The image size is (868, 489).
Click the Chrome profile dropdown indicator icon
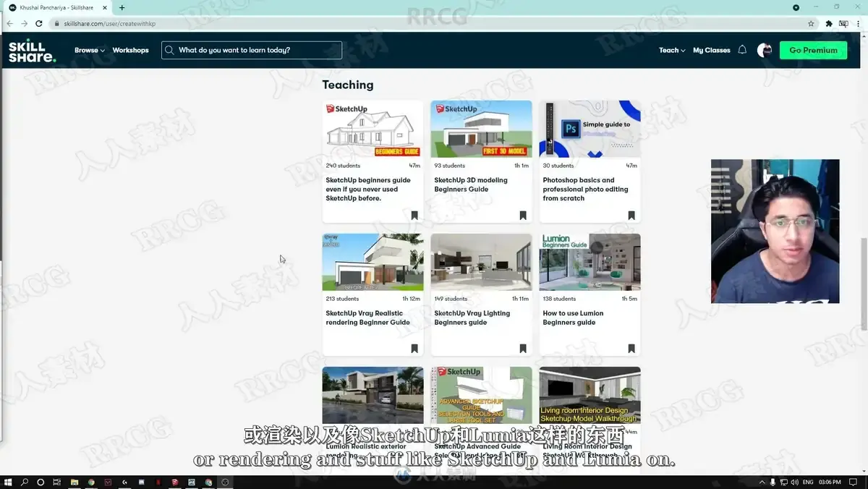pos(796,7)
